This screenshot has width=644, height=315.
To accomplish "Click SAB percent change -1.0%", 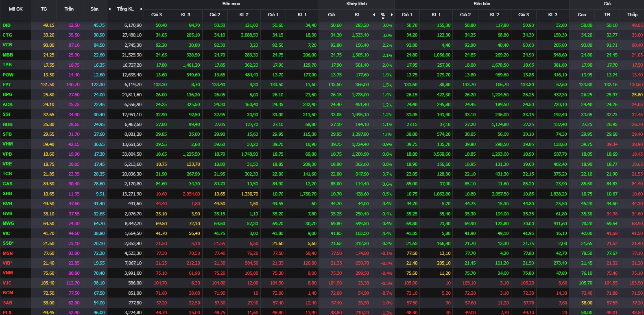I will click(387, 303).
